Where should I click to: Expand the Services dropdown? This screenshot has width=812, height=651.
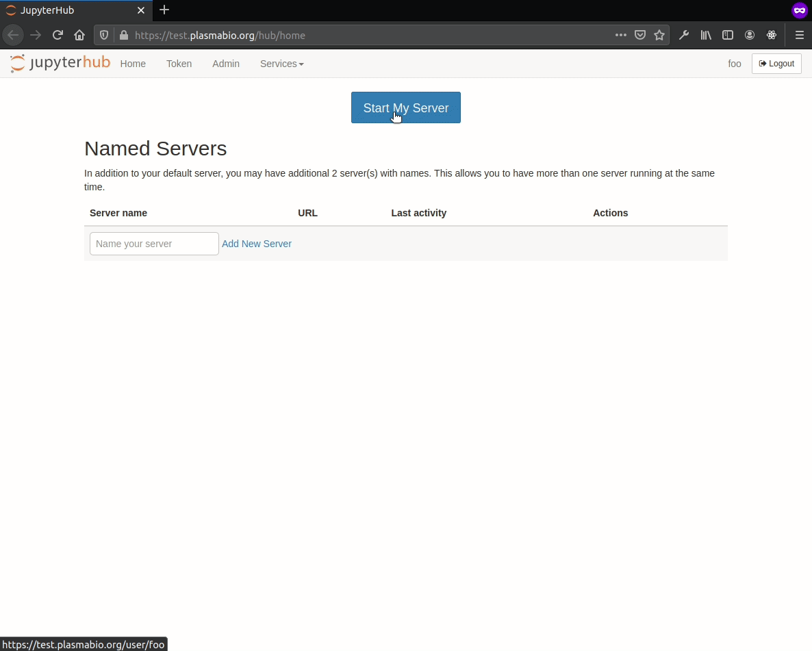281,64
